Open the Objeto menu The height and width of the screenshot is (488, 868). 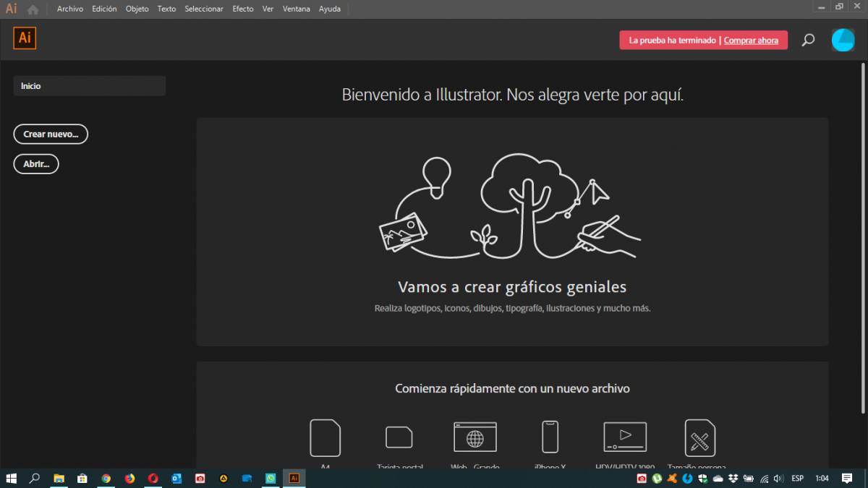(137, 9)
